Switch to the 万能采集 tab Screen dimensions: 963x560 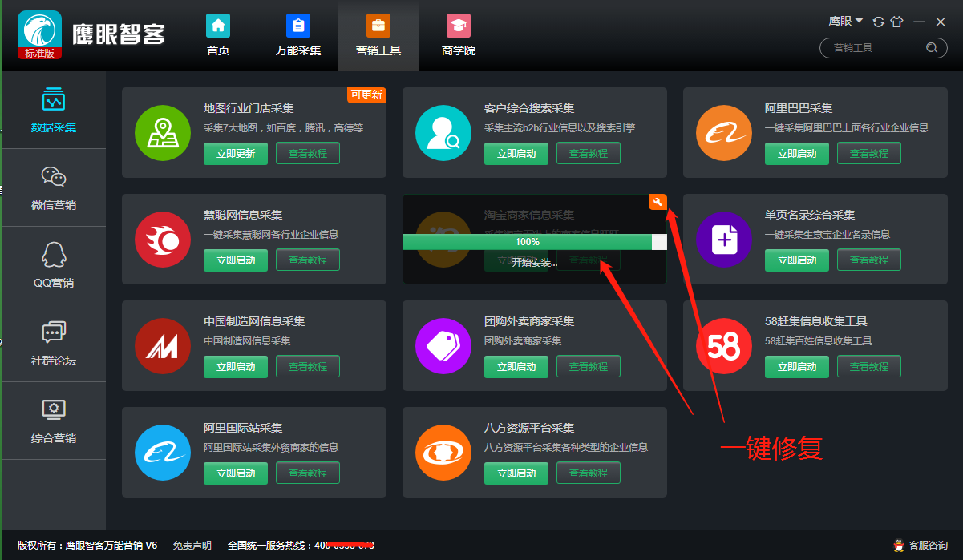click(x=298, y=36)
